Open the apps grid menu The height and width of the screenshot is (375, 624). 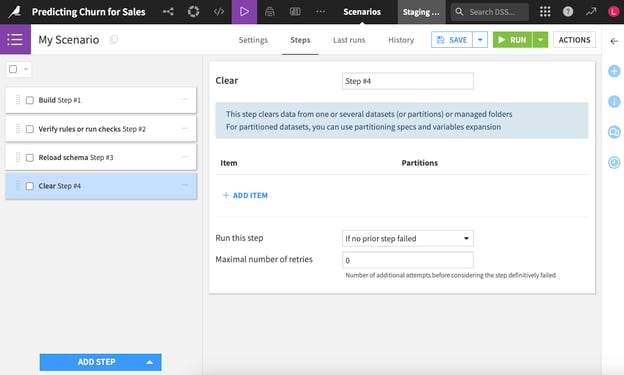click(x=545, y=12)
